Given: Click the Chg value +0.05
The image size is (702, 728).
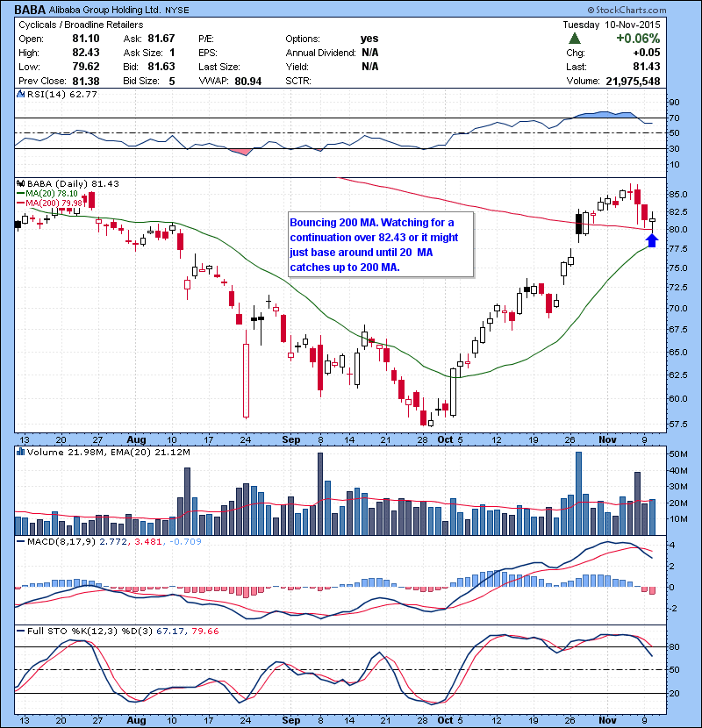Looking at the screenshot, I should coord(646,53).
